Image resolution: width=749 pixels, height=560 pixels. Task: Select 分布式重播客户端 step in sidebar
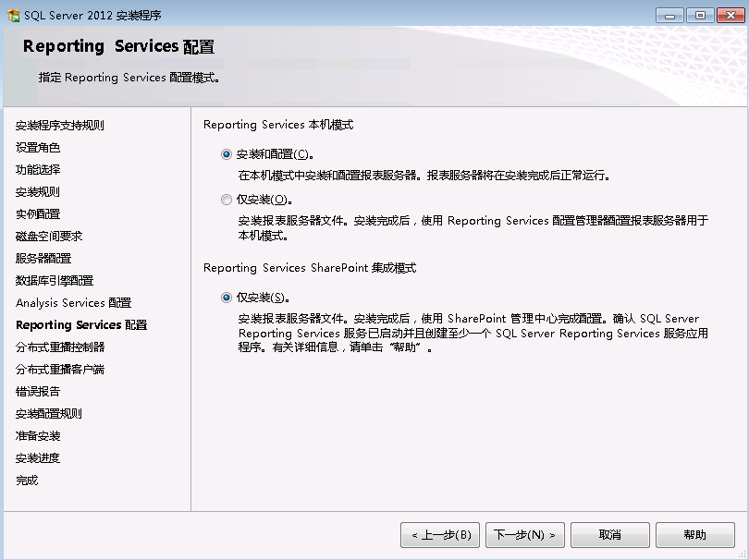click(x=60, y=370)
